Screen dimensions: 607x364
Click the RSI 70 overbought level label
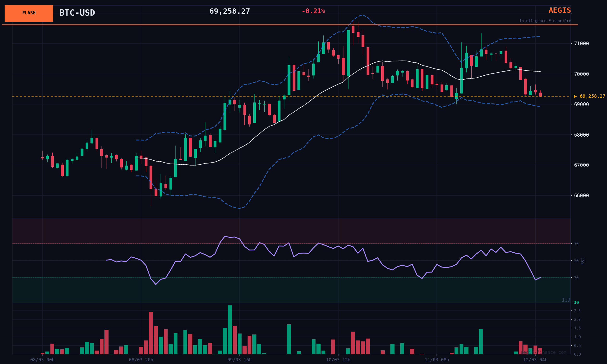(x=576, y=244)
